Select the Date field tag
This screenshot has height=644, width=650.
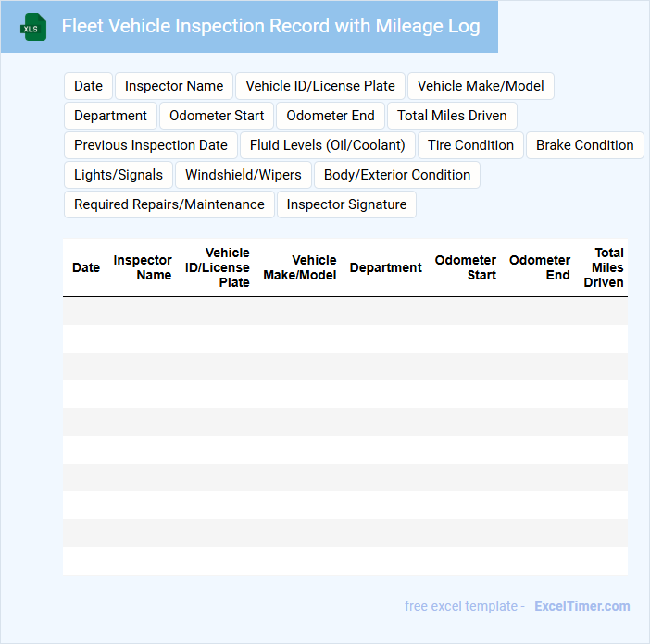coord(88,86)
